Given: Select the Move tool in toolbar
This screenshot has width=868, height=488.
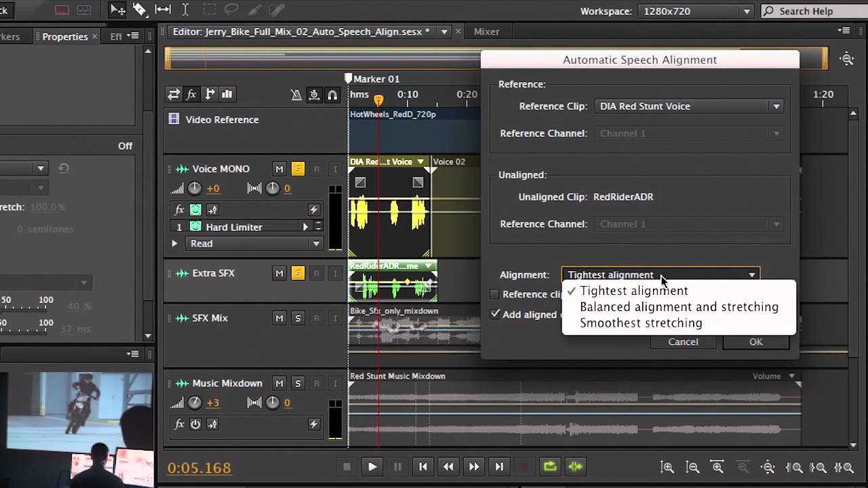Looking at the screenshot, I should pos(117,9).
